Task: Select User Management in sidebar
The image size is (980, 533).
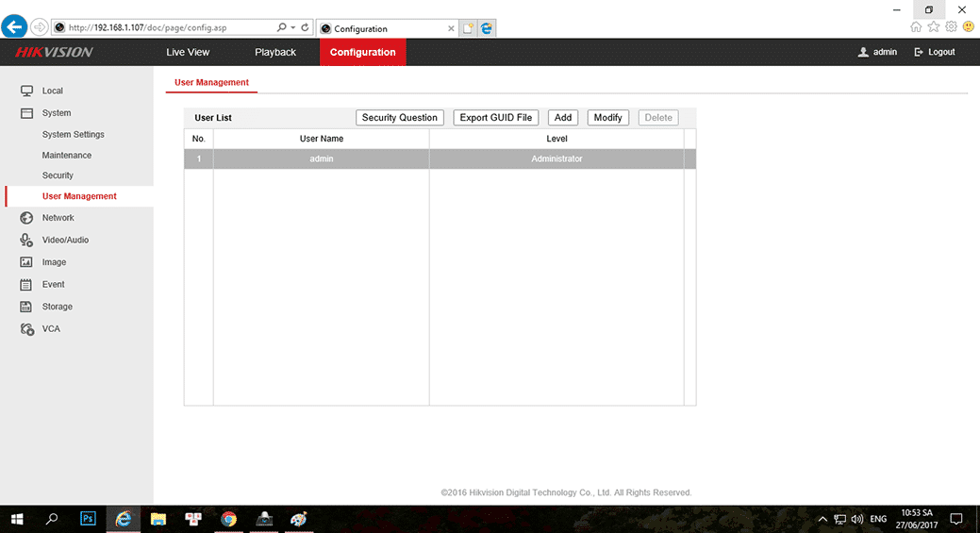Action: (x=79, y=196)
